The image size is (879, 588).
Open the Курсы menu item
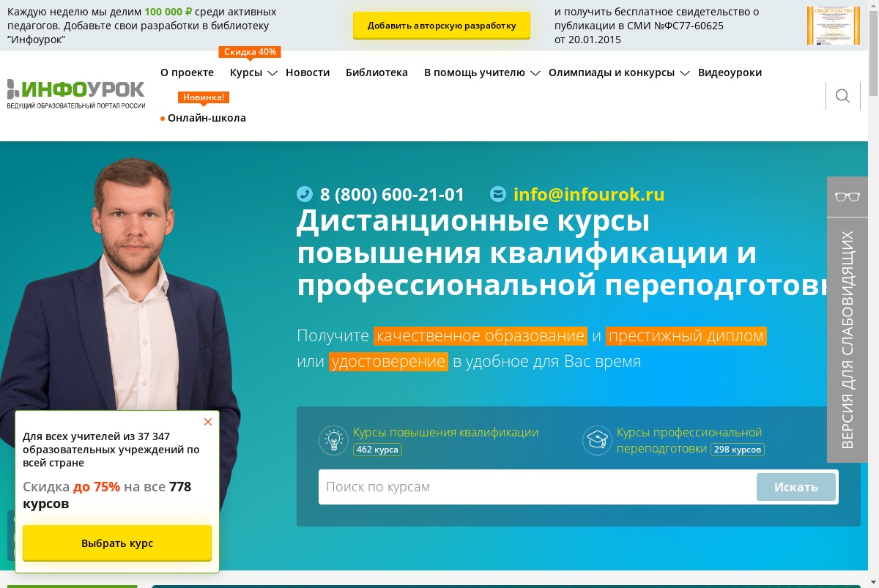[x=246, y=72]
